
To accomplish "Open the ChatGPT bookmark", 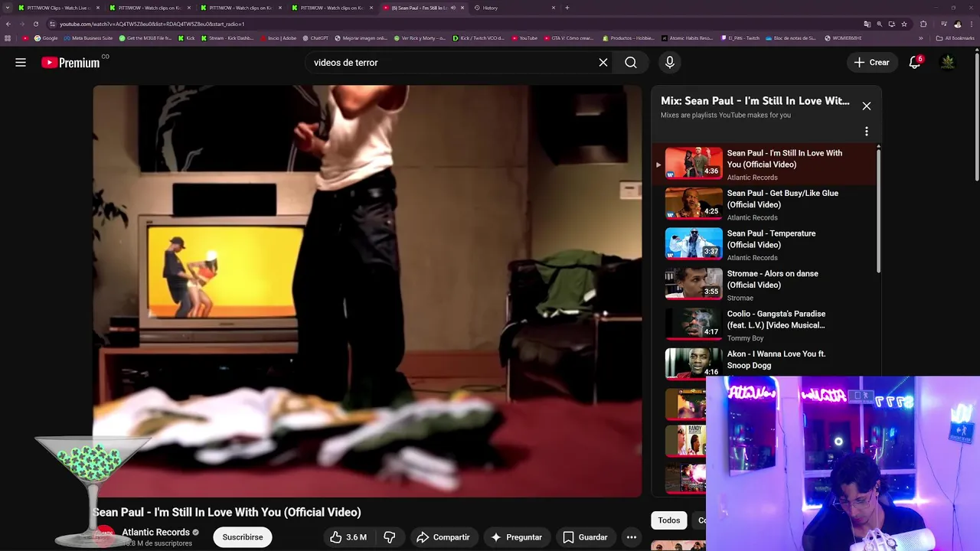I will point(315,38).
